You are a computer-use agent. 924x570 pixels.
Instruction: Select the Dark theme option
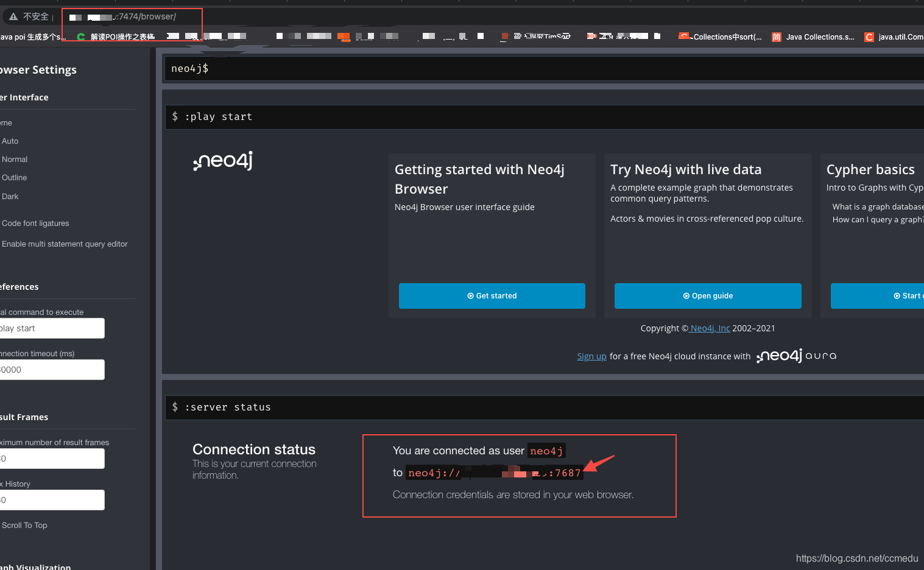pyautogui.click(x=10, y=196)
